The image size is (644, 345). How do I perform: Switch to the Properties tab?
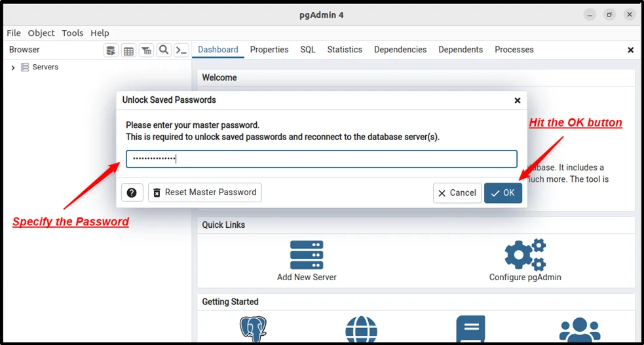tap(269, 50)
